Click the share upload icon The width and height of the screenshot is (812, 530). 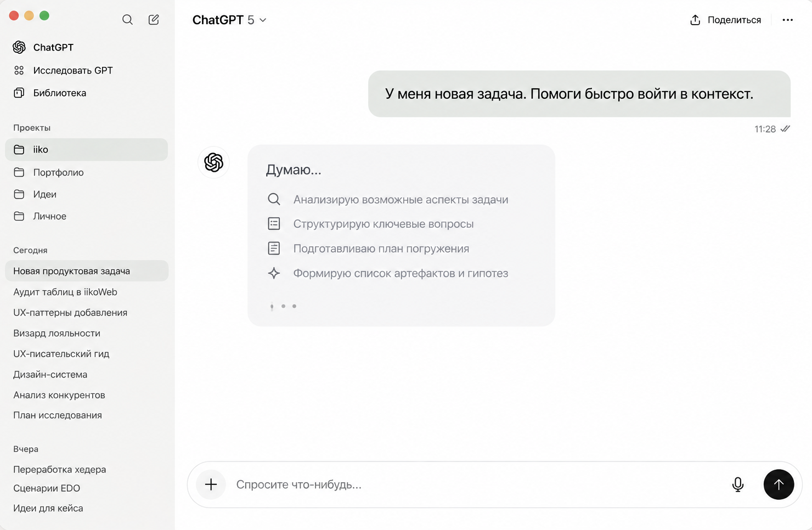coord(695,20)
